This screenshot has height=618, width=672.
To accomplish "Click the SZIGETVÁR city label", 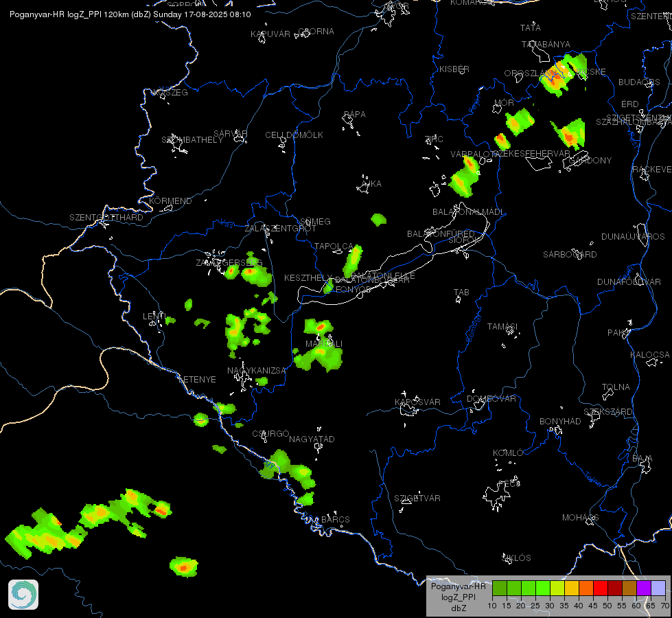I will (x=417, y=499).
